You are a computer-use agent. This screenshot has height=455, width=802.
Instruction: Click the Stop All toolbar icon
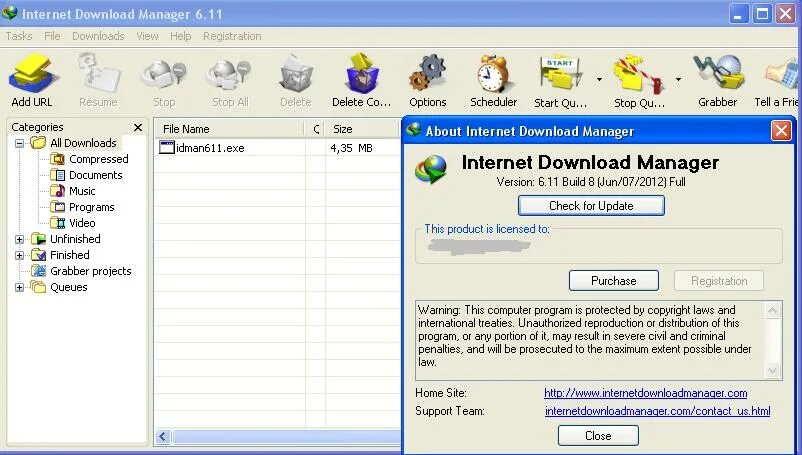click(x=230, y=77)
